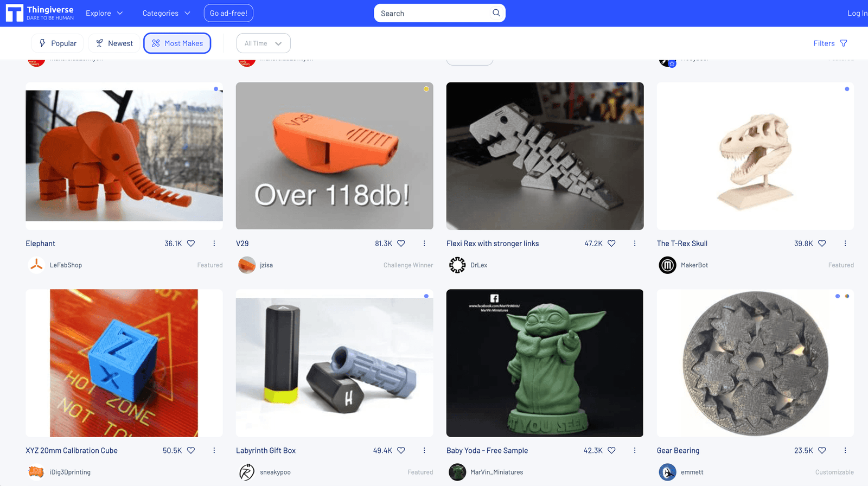This screenshot has width=868, height=486.
Task: Open the green Baby Yoda thumbnail
Action: pyautogui.click(x=545, y=363)
